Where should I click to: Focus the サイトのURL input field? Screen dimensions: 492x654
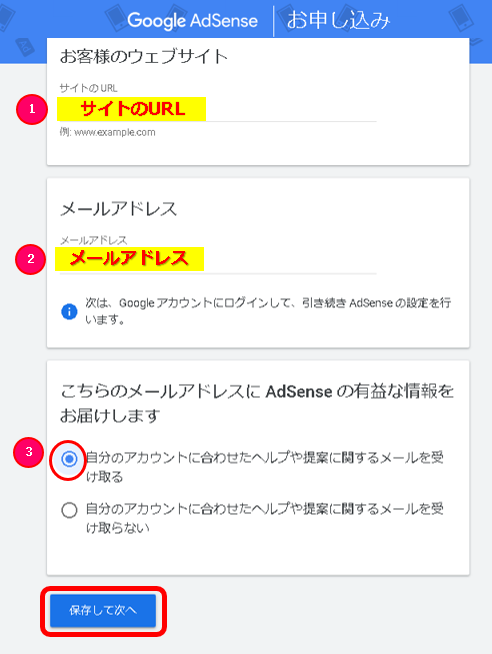tap(218, 110)
